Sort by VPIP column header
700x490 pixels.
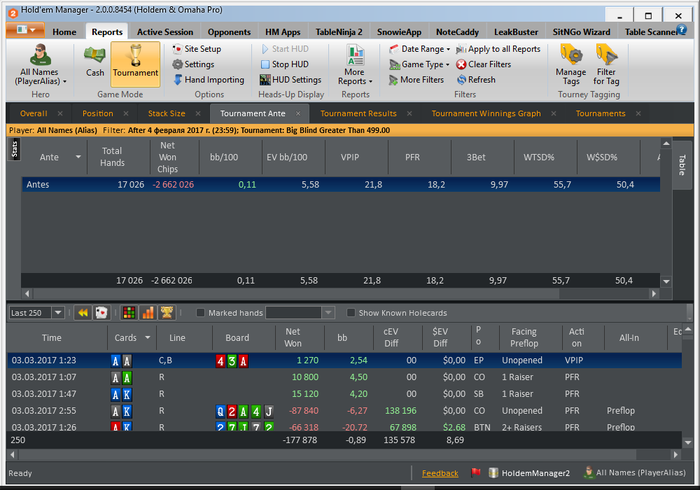350,157
